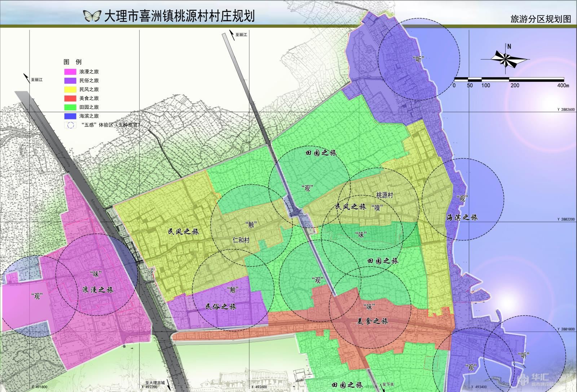
Task: Select the 仁和村 village label
Action: tap(242, 240)
